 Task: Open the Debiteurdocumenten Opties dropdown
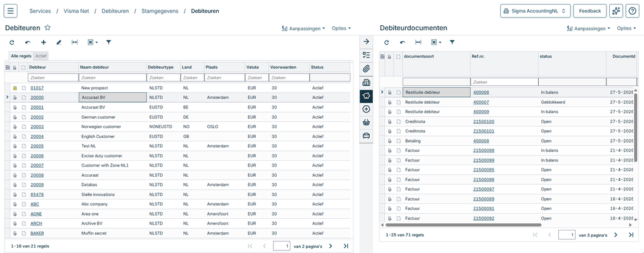click(627, 28)
